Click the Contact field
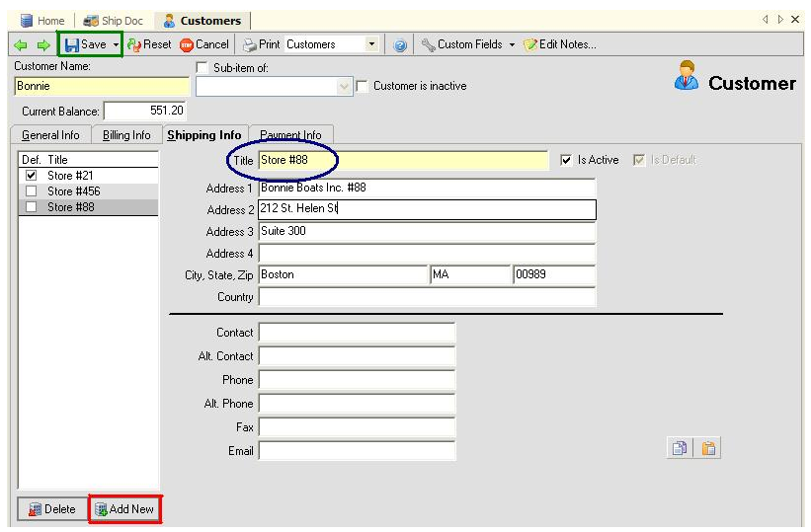Image resolution: width=811 pixels, height=532 pixels. point(357,333)
